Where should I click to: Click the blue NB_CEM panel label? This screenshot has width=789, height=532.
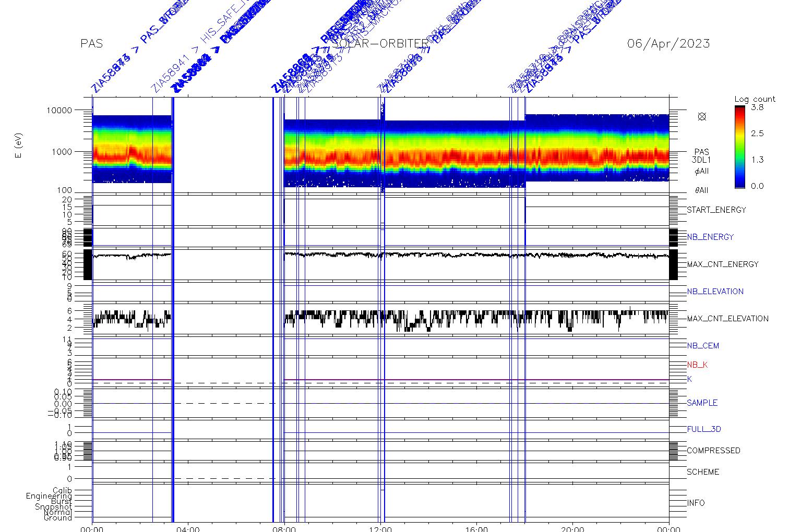(703, 346)
